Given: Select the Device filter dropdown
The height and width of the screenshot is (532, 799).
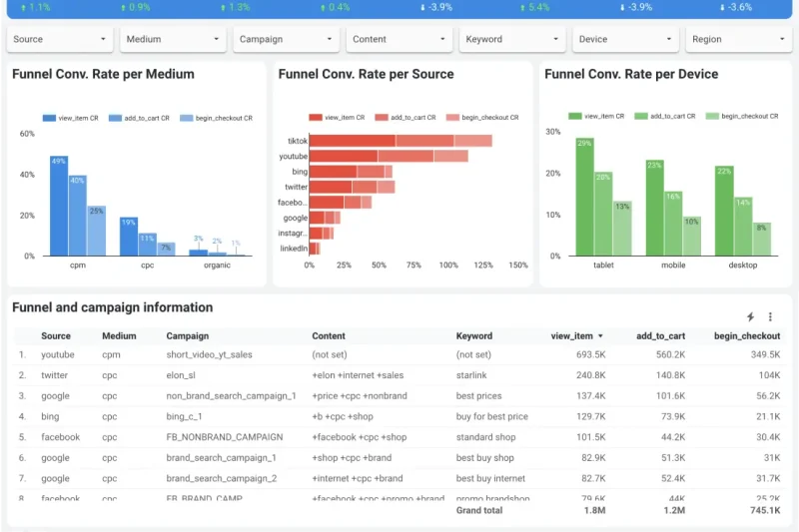Looking at the screenshot, I should pyautogui.click(x=626, y=40).
